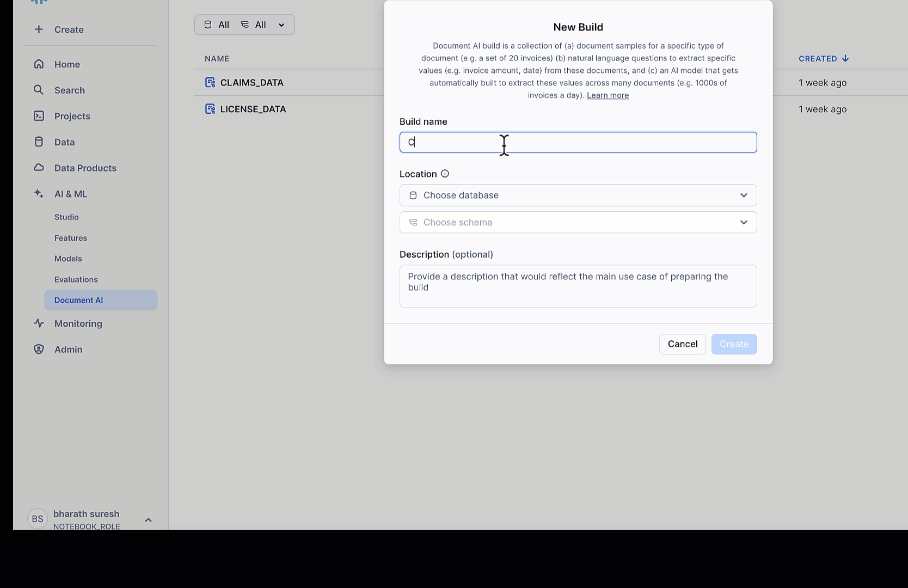The image size is (908, 588).
Task: Click the Monitoring pulse icon
Action: 39,323
